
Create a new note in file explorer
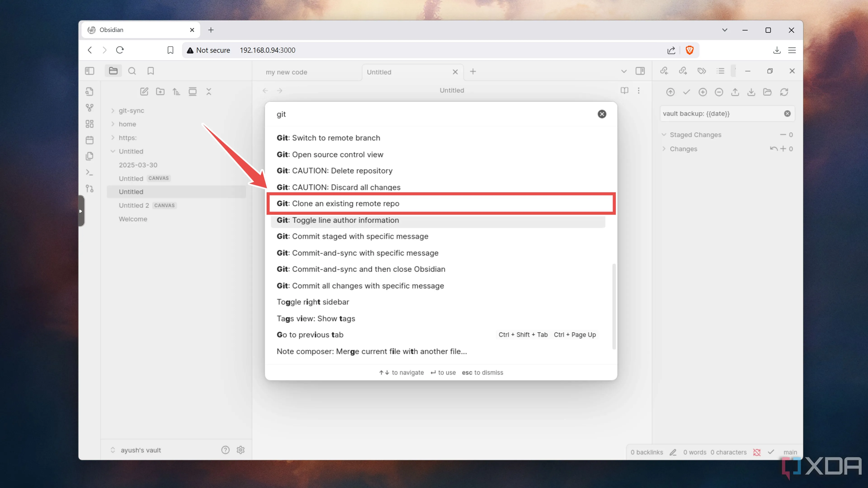click(x=144, y=91)
